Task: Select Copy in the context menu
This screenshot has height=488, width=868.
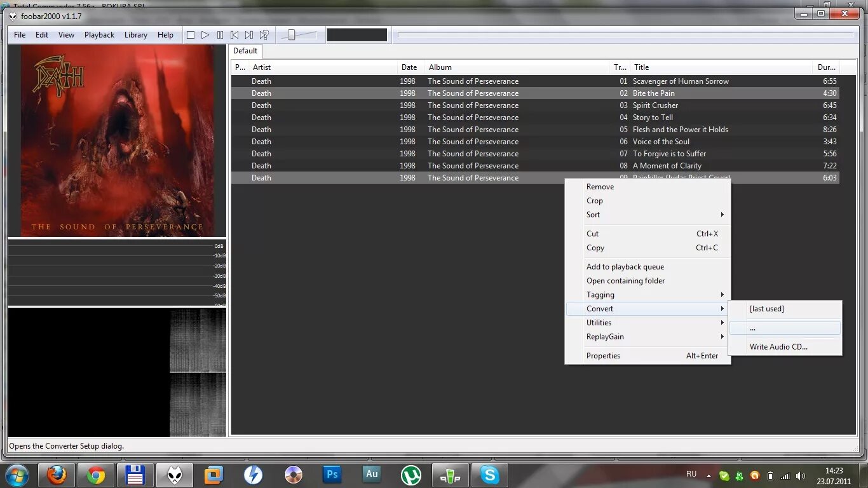Action: click(x=648, y=248)
